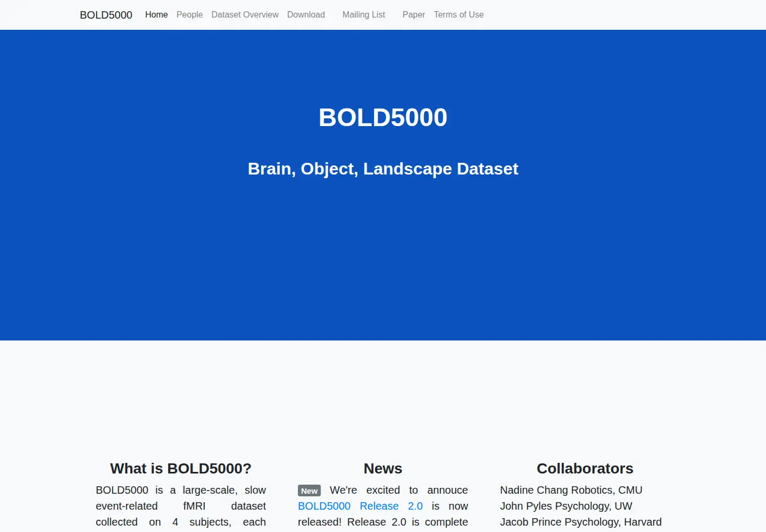Follow the BOLD5000 Release 2.0 link

(x=360, y=506)
